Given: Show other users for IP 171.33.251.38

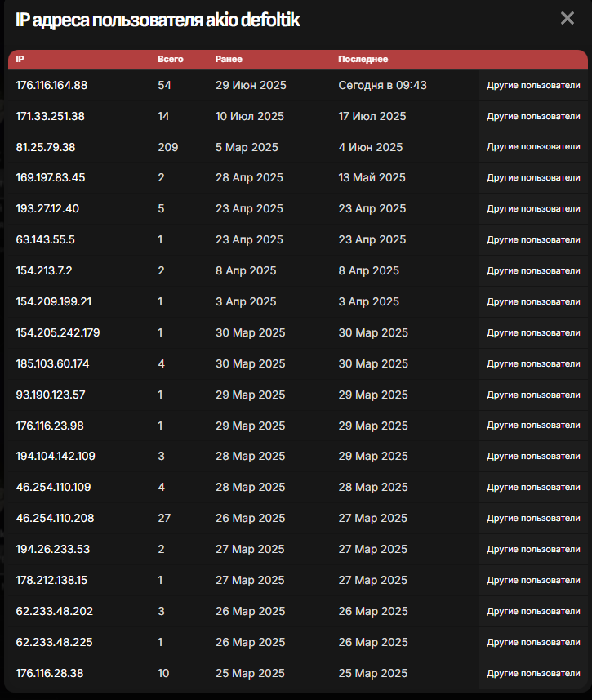Looking at the screenshot, I should (533, 116).
